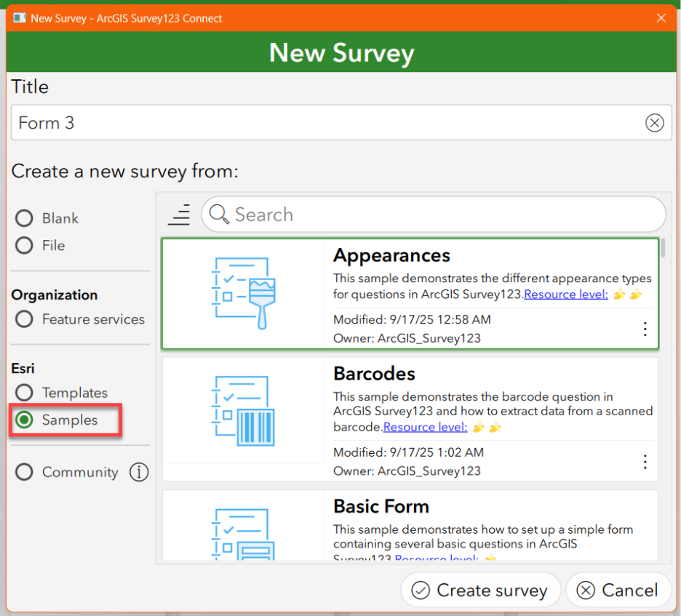Click Owner text under Barcodes
Viewport: 681px width, 616px height.
[x=407, y=471]
